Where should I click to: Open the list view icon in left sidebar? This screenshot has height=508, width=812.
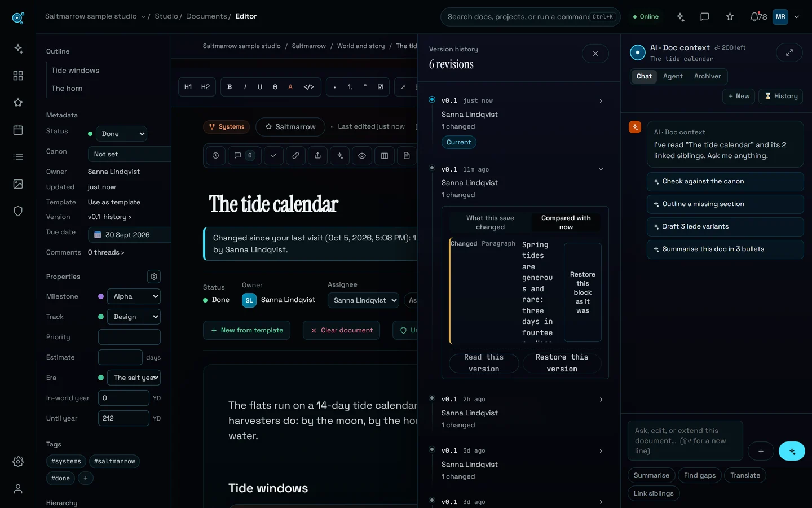point(18,157)
